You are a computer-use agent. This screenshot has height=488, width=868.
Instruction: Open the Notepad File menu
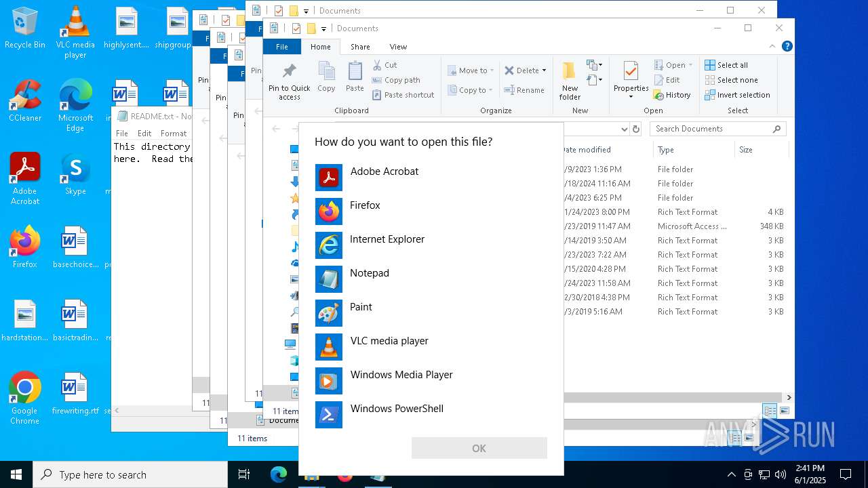pyautogui.click(x=122, y=134)
